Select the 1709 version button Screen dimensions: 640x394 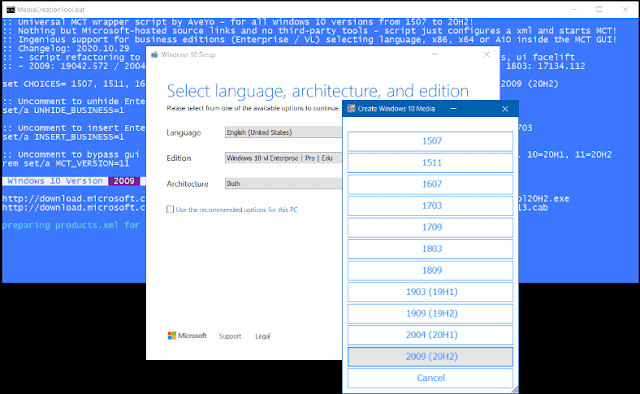click(430, 227)
